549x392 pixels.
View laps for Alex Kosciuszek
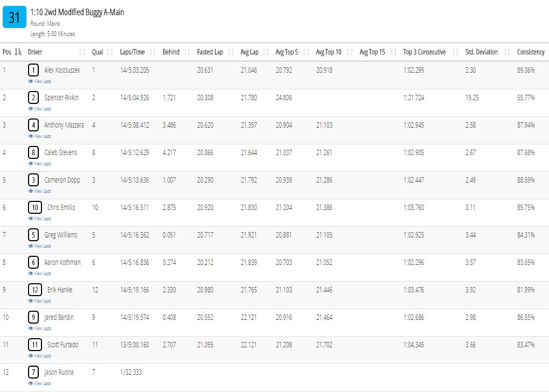tap(39, 81)
